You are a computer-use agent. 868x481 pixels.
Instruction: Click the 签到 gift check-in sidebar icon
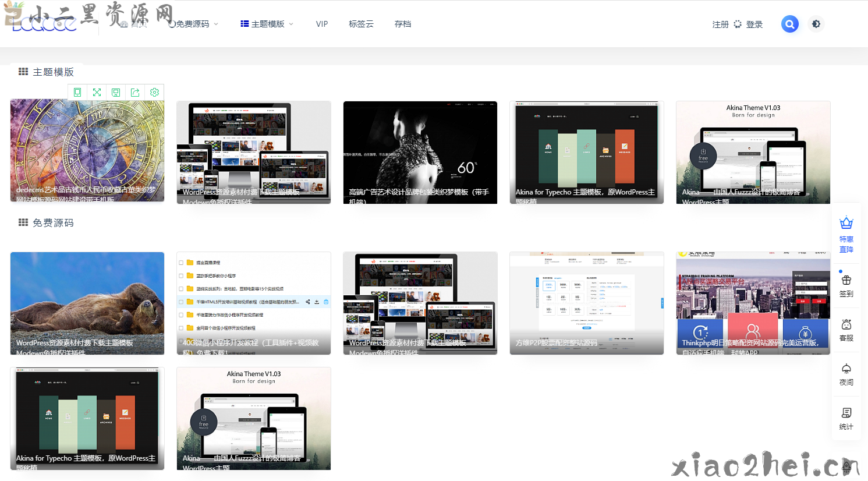tap(846, 285)
